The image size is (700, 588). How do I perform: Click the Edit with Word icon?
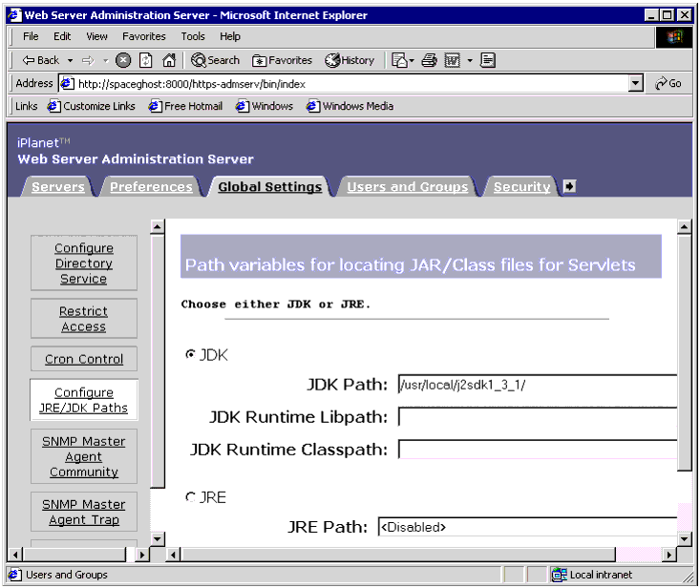tap(453, 60)
